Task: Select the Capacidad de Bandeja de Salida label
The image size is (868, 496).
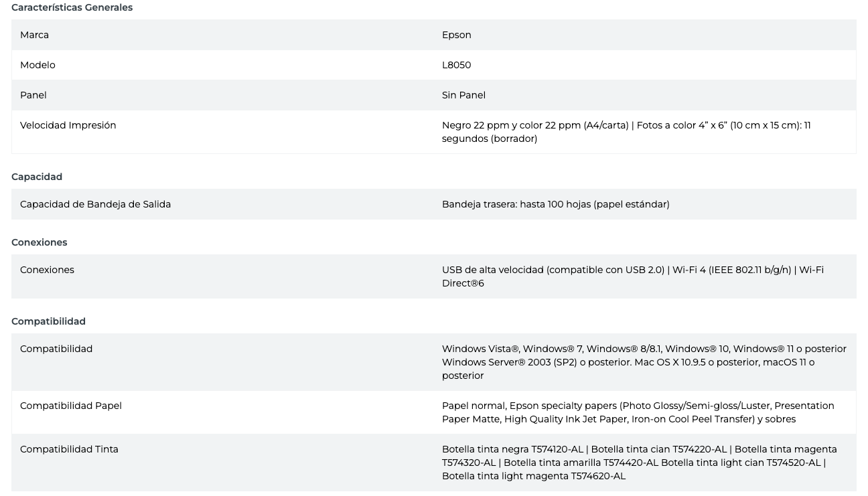Action: (95, 204)
